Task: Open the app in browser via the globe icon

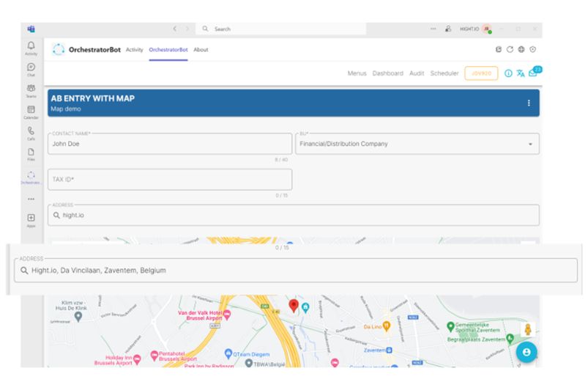Action: [521, 49]
